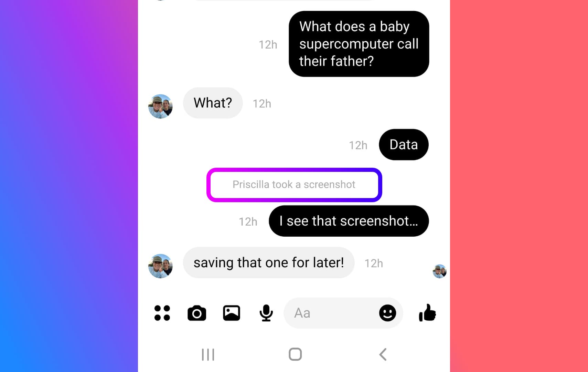Tap the 'saving that one for later!' message
The image size is (588, 372).
[x=269, y=263]
